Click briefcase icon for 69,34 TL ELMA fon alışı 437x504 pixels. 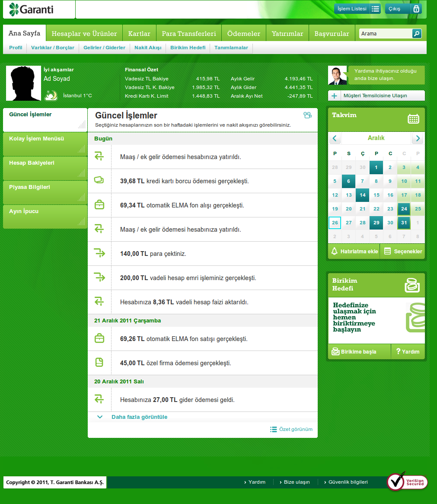pos(99,205)
